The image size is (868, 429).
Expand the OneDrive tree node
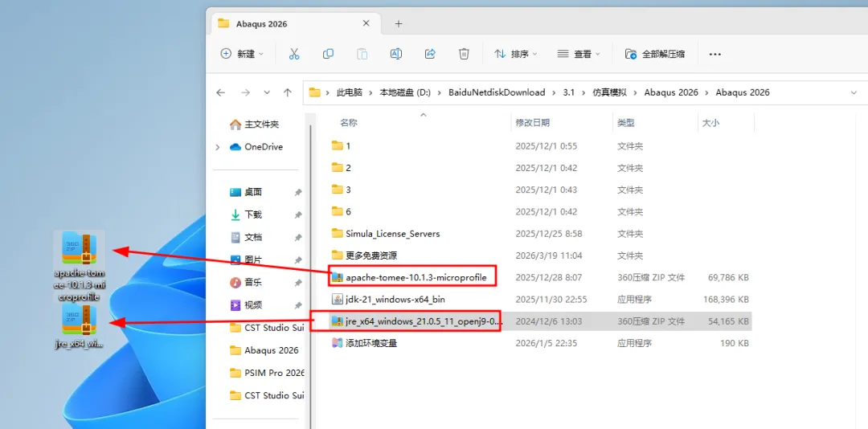click(218, 147)
